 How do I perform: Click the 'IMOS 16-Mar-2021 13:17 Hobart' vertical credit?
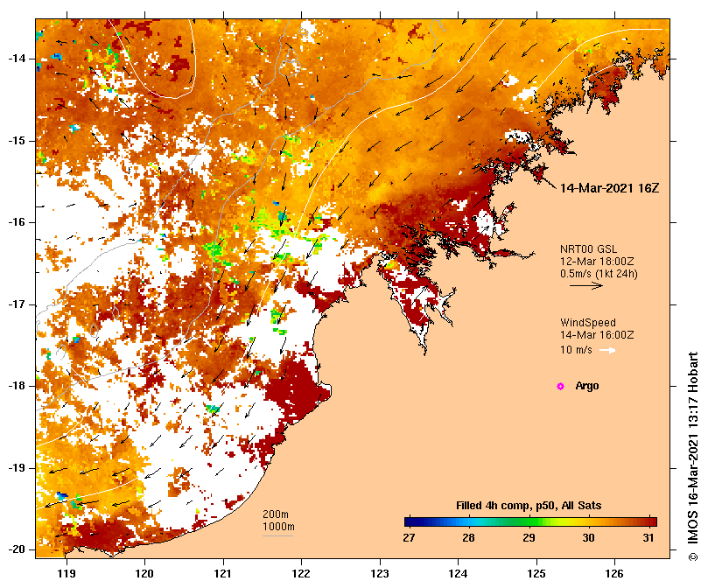(x=693, y=448)
